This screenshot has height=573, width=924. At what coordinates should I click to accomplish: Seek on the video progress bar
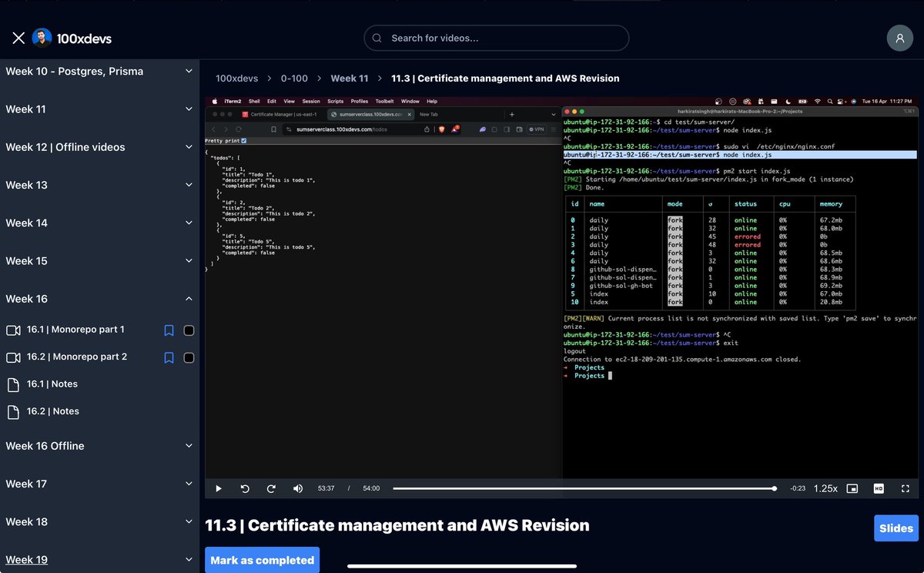[x=584, y=488]
